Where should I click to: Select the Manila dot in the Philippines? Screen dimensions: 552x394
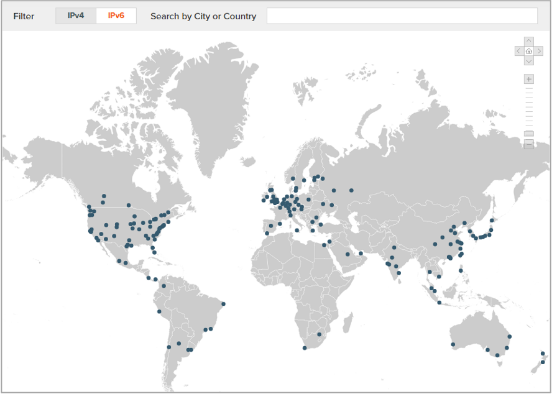tap(461, 270)
